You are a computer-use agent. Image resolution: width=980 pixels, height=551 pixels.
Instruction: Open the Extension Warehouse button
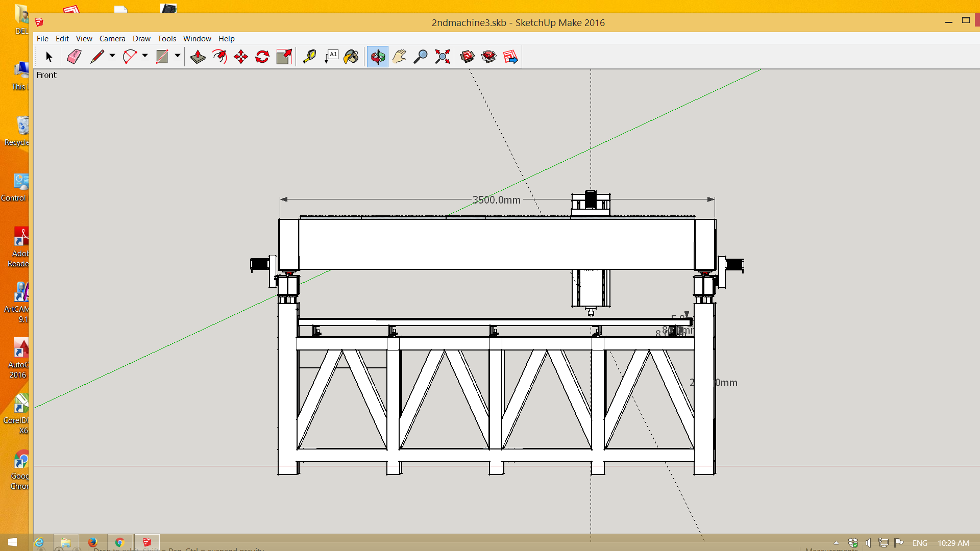(488, 57)
